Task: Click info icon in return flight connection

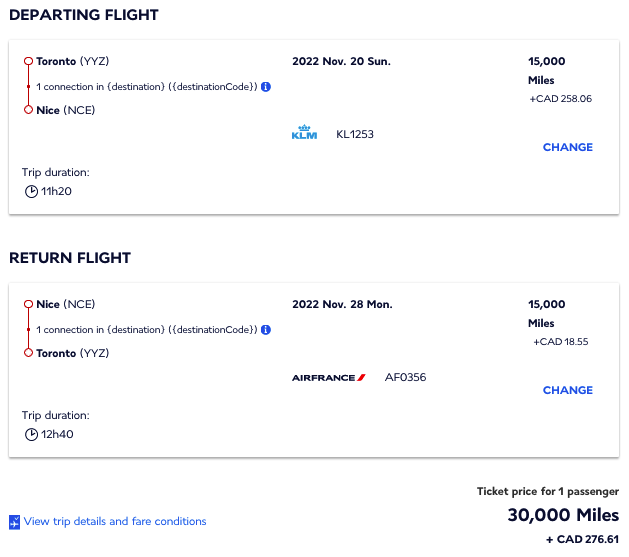Action: point(266,330)
